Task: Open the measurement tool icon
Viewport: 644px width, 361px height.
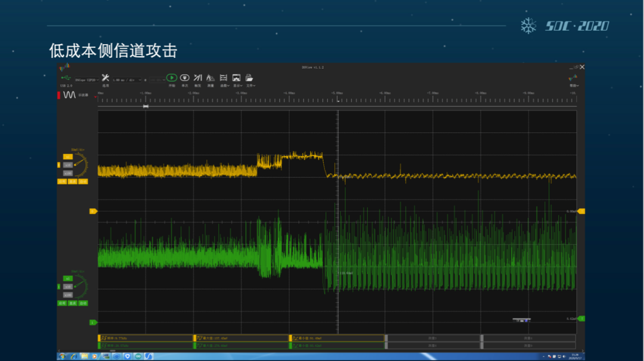Action: tap(210, 78)
